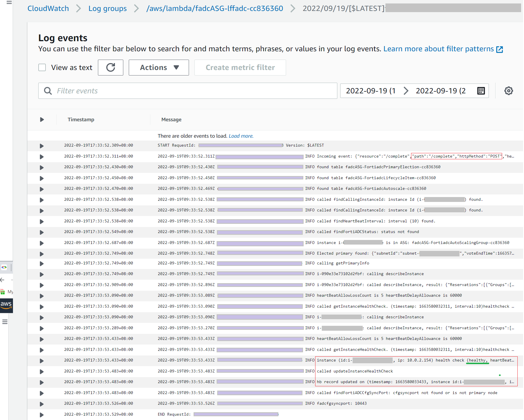Viewport: 524px width, 420px height.
Task: Expand the END RequestId log event
Action: pos(41,415)
